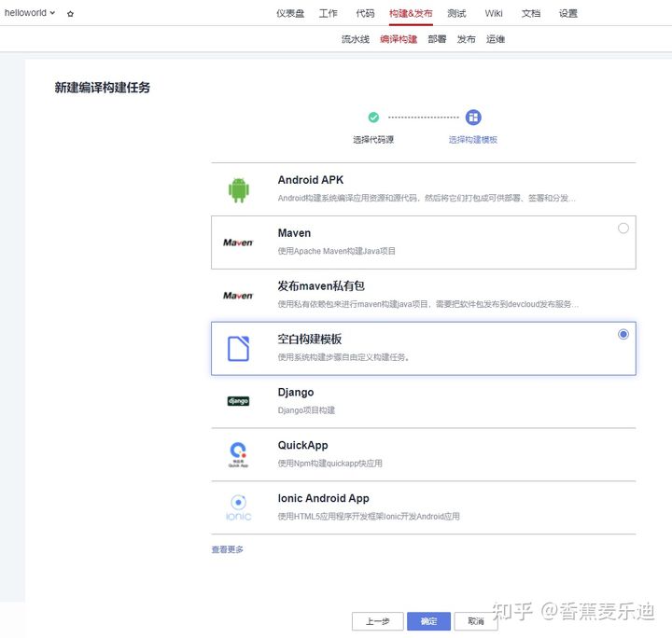672x638 pixels.
Task: Click the blank document template icon
Action: (x=238, y=349)
